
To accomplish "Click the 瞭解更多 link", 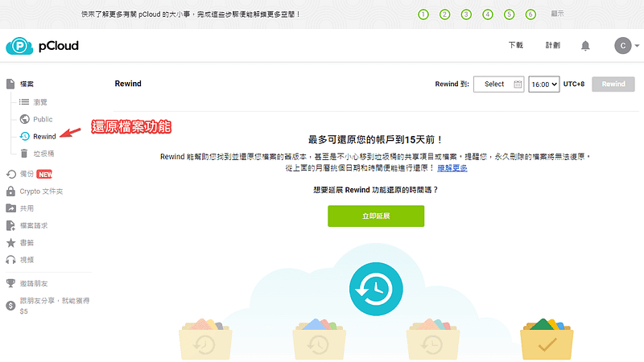I will coord(452,168).
